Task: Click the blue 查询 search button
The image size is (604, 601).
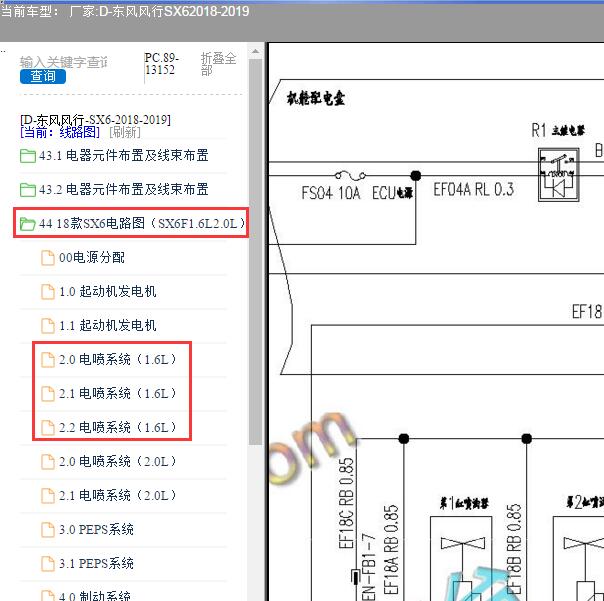Action: 43,76
